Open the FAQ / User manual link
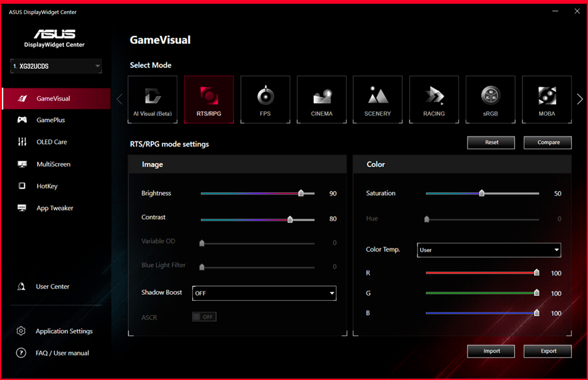The width and height of the screenshot is (588, 380). [62, 353]
